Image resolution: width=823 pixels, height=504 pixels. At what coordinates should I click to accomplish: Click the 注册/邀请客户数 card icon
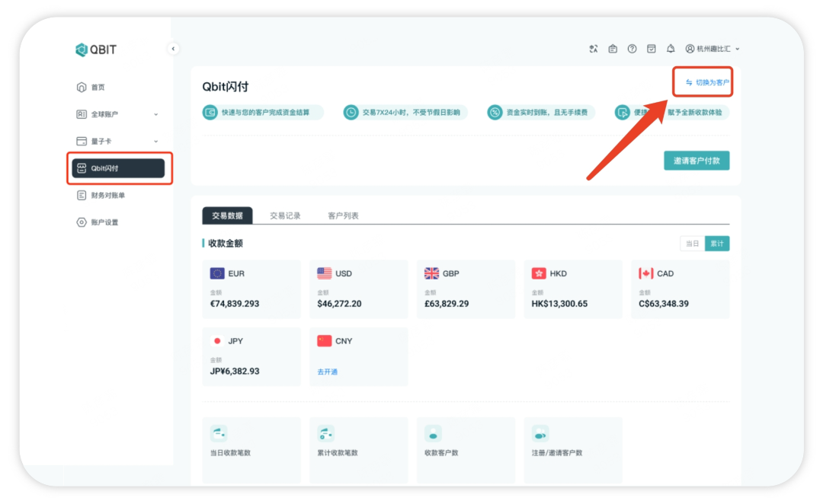(x=540, y=433)
